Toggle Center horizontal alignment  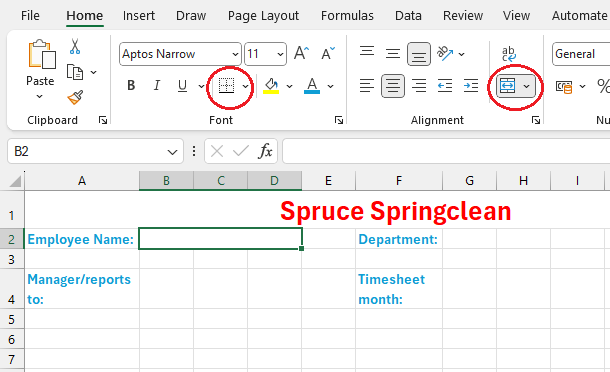click(x=393, y=86)
